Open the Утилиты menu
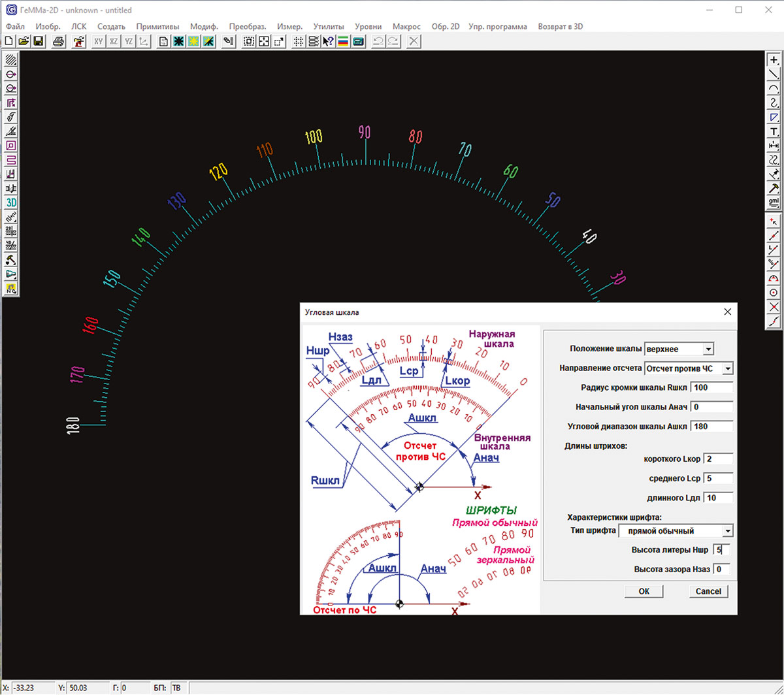The image size is (784, 695). (329, 27)
